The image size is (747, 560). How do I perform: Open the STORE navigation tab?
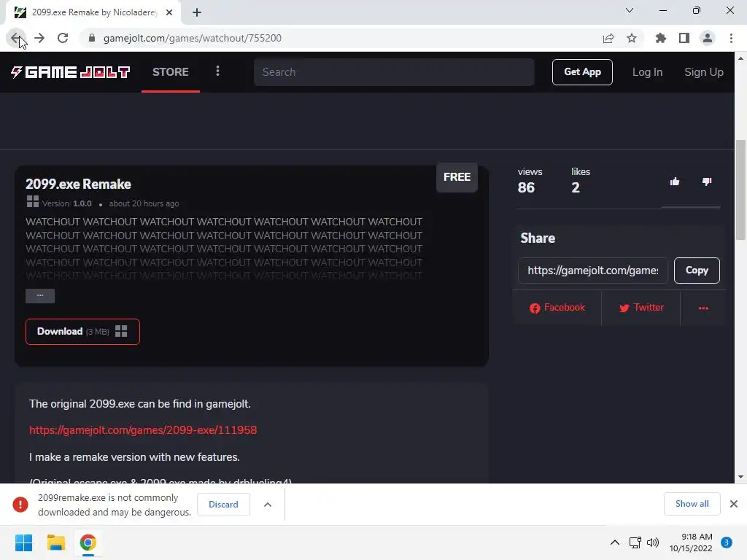[x=171, y=72]
